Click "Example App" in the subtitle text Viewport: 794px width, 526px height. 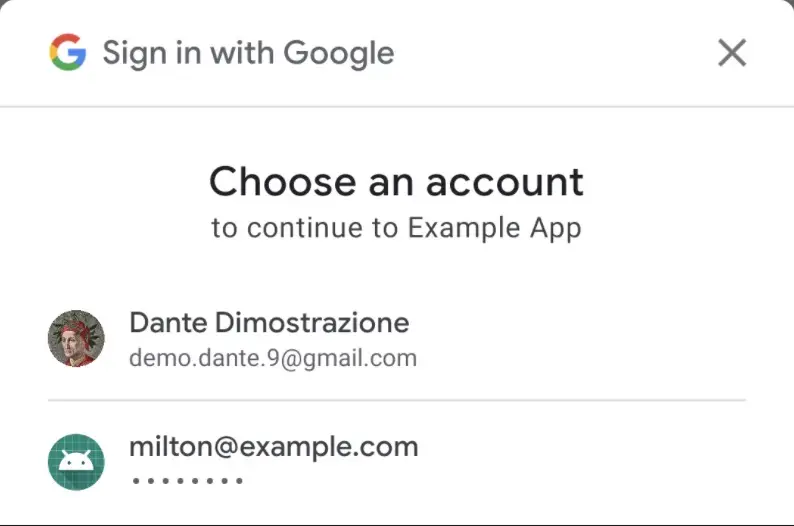tap(494, 228)
